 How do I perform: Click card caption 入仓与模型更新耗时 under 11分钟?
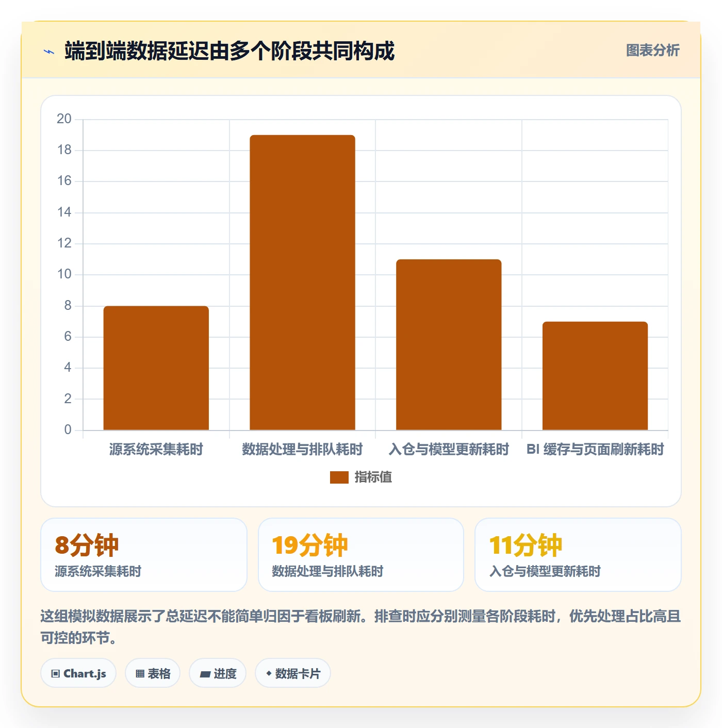(x=545, y=571)
